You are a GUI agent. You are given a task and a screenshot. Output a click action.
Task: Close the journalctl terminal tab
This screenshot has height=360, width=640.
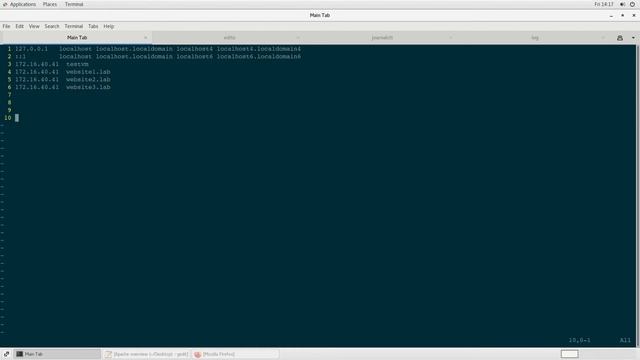point(451,38)
